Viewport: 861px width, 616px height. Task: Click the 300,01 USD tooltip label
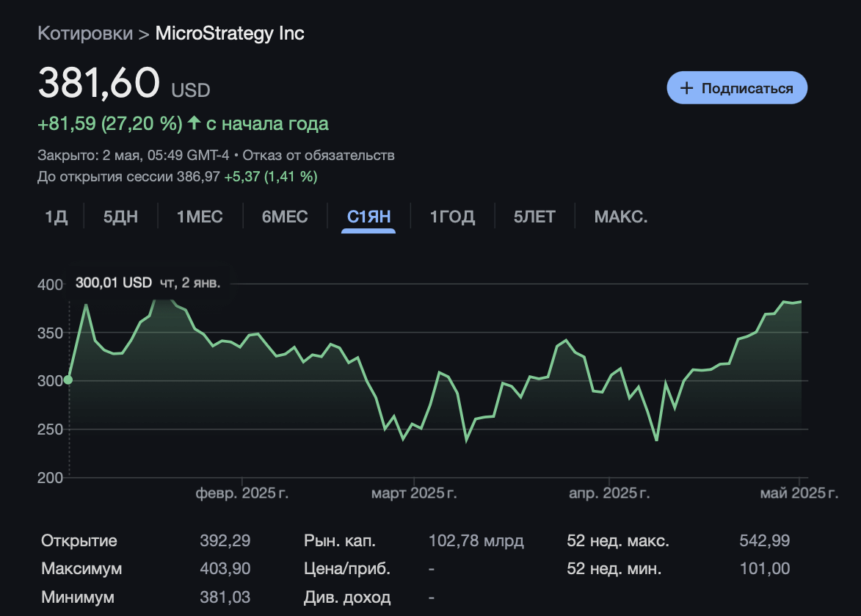(114, 283)
